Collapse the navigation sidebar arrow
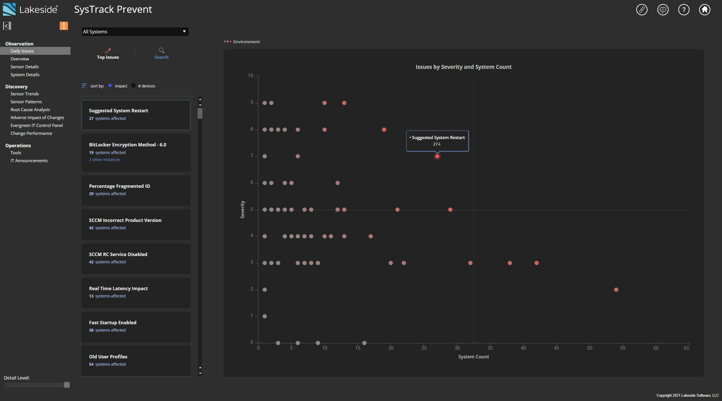Viewport: 722px width, 401px height. pos(7,26)
